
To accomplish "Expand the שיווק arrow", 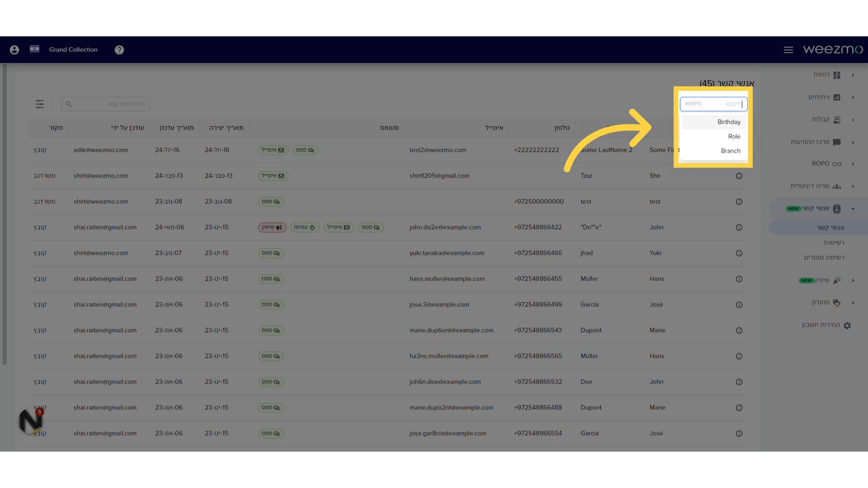I will pos(853,280).
